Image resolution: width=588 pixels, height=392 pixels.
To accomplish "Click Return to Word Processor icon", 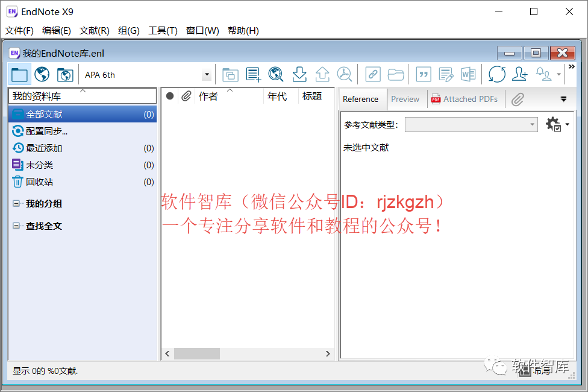I will point(468,74).
